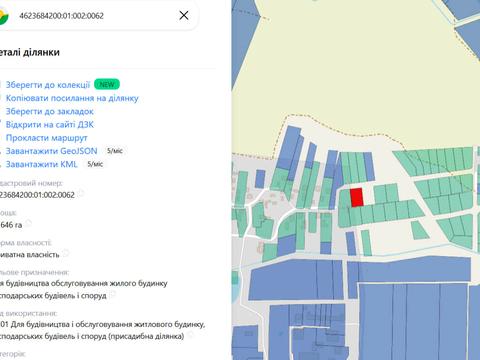
Task: Click the search box containing 4623684200:01:002:0062
Action: (x=98, y=15)
